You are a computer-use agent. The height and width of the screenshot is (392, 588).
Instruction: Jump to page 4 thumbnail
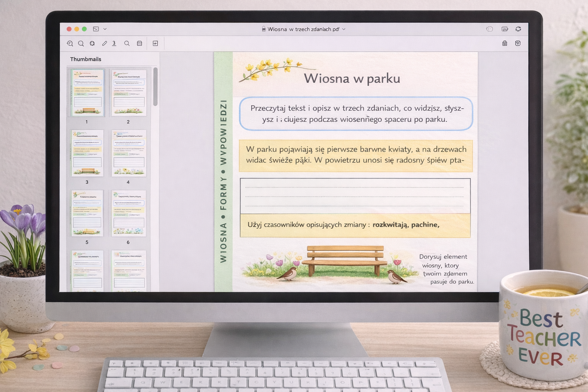pyautogui.click(x=129, y=153)
